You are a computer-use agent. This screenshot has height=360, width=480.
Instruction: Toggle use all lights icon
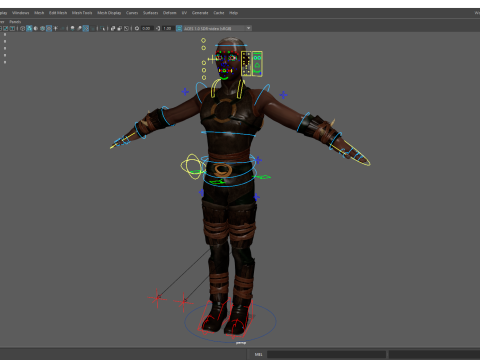pyautogui.click(x=55, y=28)
